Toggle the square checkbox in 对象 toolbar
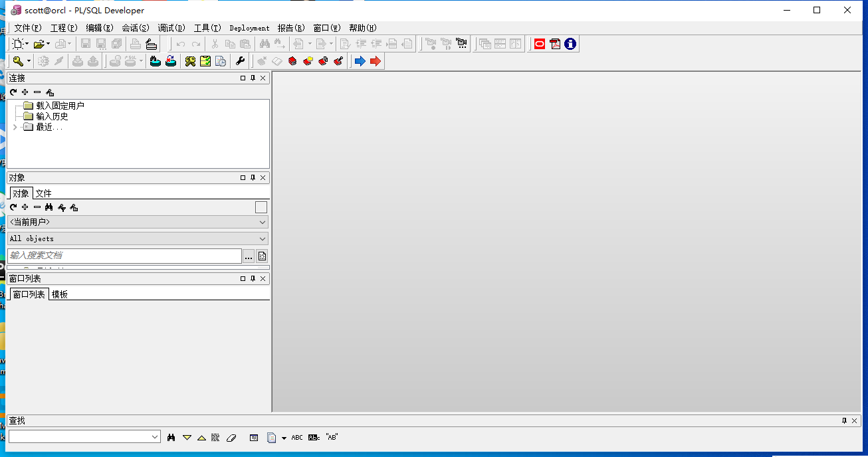Screen dimensions: 868x457 click(261, 207)
